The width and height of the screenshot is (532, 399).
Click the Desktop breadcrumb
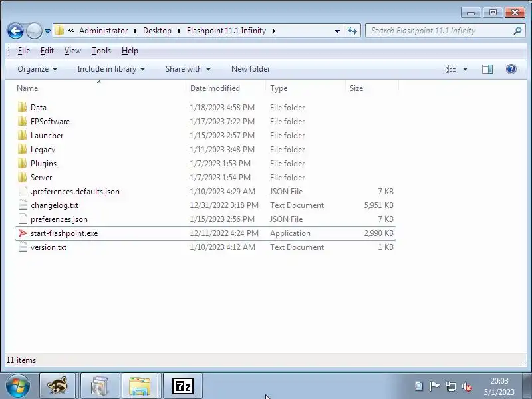(x=157, y=31)
